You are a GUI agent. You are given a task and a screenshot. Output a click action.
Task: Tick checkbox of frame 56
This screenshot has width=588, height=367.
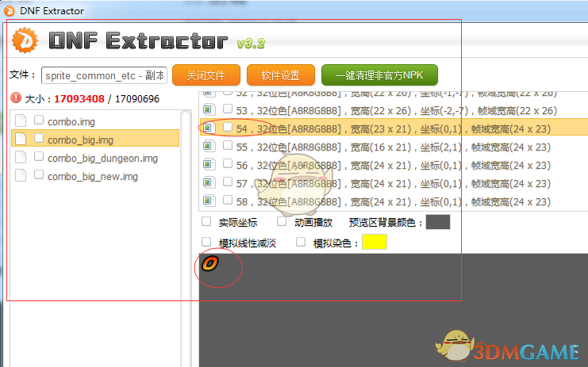tap(228, 163)
